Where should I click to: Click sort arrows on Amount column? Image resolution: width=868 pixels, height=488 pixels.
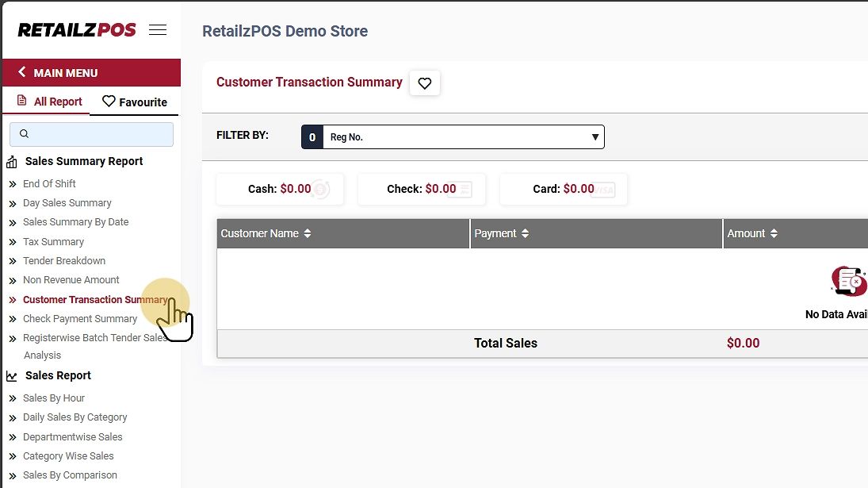coord(774,234)
